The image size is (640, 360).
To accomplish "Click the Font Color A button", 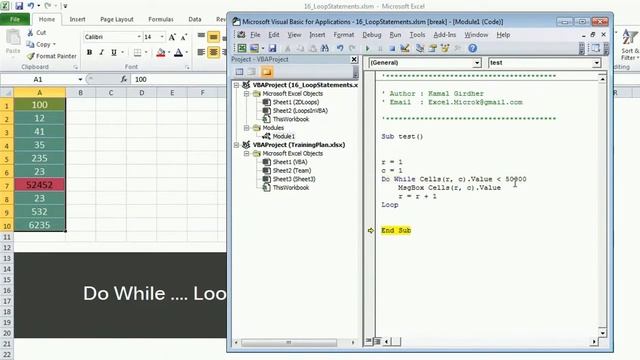I will [178, 53].
